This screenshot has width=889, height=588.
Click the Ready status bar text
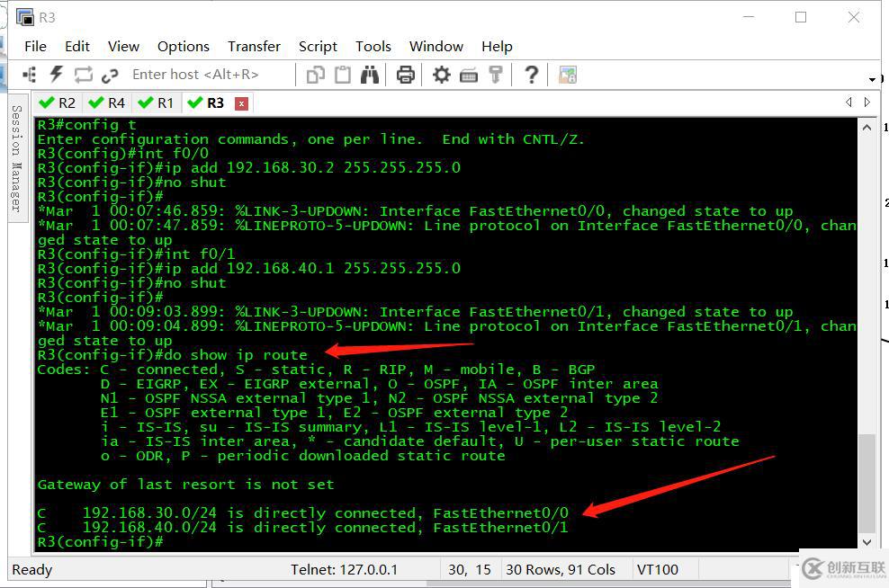tap(31, 570)
